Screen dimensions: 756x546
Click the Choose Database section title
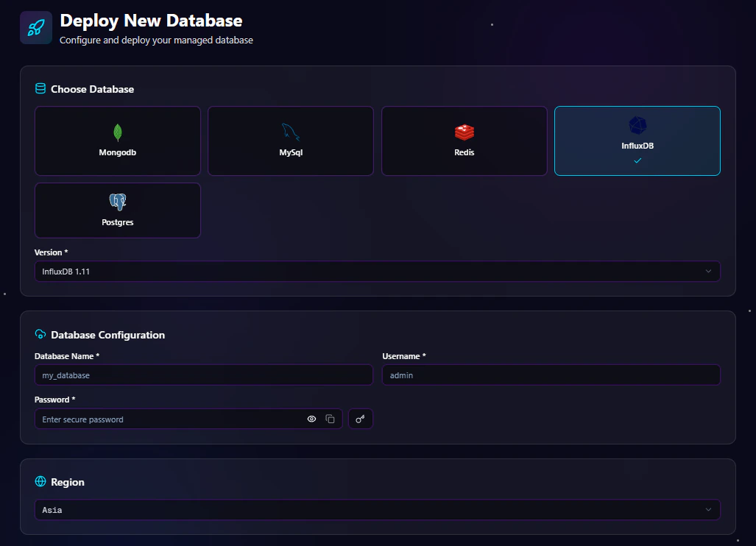[93, 89]
